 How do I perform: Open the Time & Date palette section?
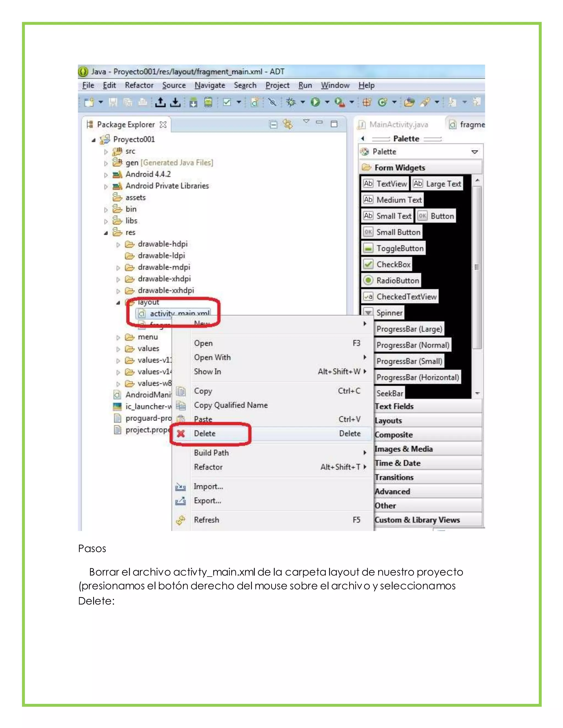coord(428,463)
